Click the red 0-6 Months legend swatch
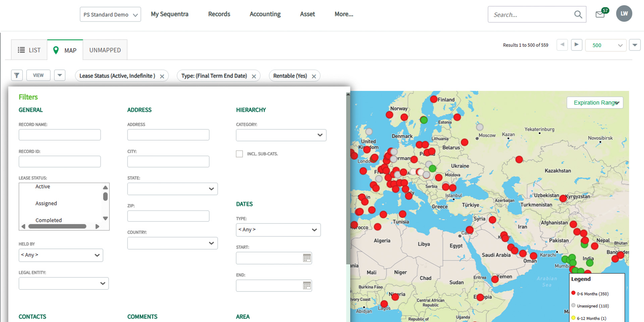Image resolution: width=644 pixels, height=322 pixels. [x=573, y=293]
